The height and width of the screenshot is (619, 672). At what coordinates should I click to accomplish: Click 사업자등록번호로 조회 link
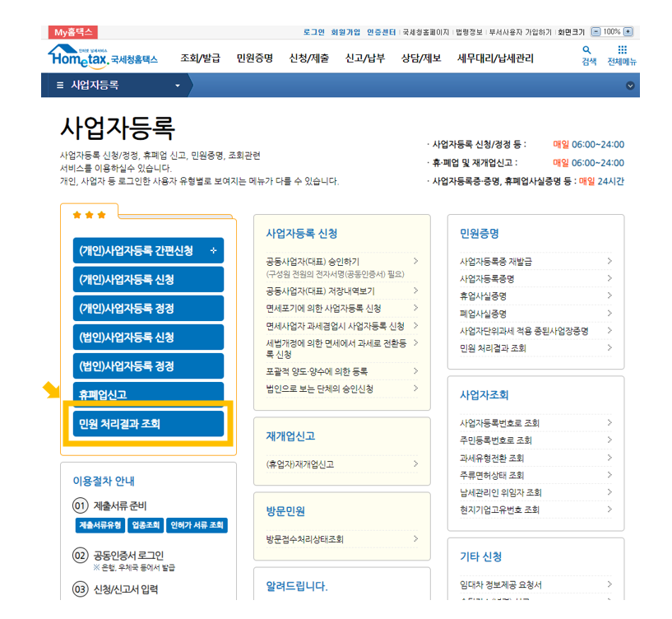[x=500, y=423]
